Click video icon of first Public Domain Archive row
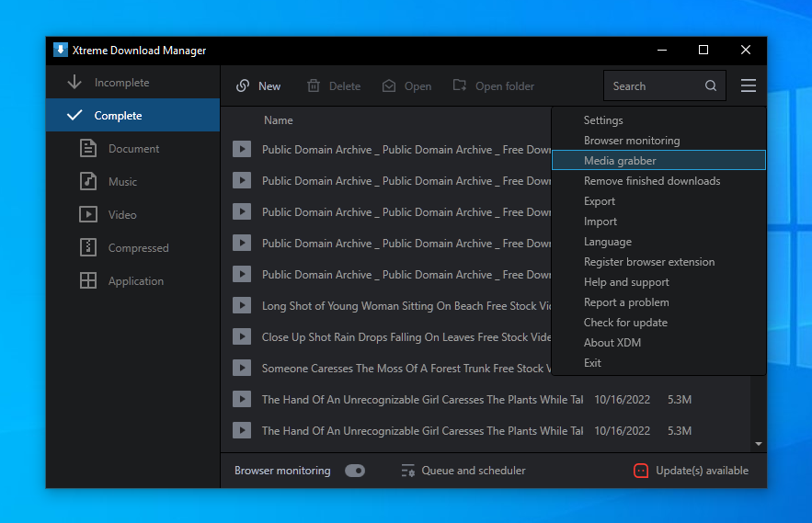Image resolution: width=812 pixels, height=523 pixels. pyautogui.click(x=242, y=149)
